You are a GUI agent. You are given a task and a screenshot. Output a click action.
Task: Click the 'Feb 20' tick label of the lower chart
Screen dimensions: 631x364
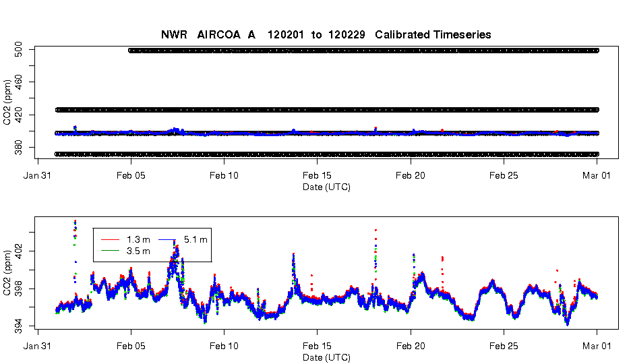point(411,346)
